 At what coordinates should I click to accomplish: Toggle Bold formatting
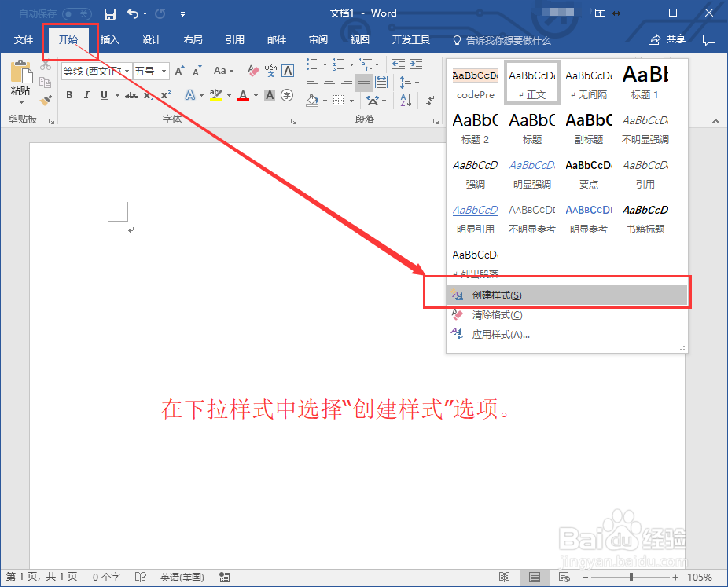click(x=69, y=95)
